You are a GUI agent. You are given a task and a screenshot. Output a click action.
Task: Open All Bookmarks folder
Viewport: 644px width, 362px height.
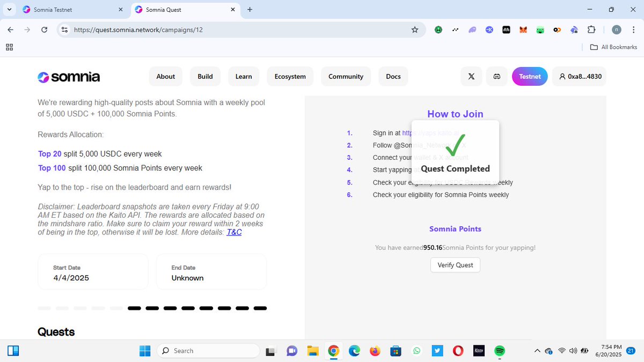(x=613, y=47)
